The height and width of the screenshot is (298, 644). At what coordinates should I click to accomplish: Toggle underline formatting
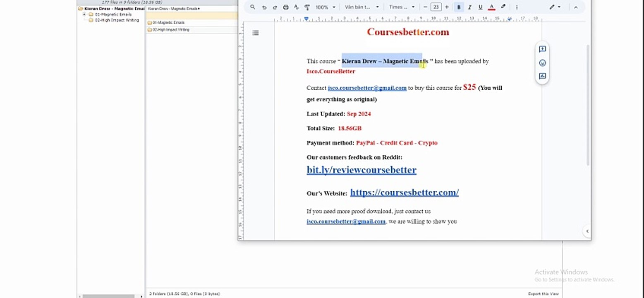(x=480, y=7)
